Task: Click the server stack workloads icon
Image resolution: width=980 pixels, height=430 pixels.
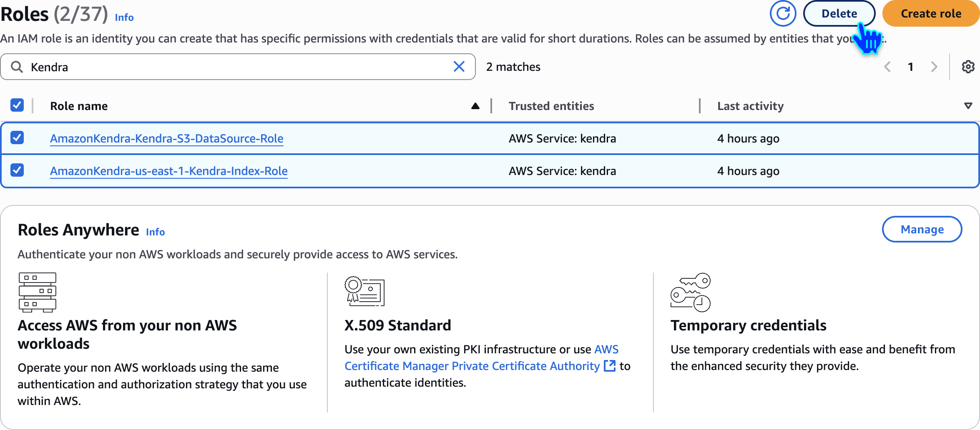Action: coord(38,292)
